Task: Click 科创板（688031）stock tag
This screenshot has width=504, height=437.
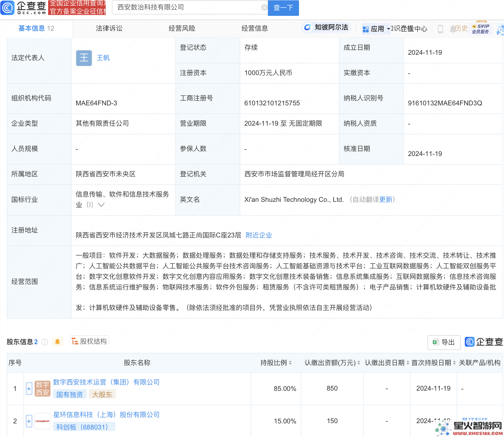Action: click(84, 427)
